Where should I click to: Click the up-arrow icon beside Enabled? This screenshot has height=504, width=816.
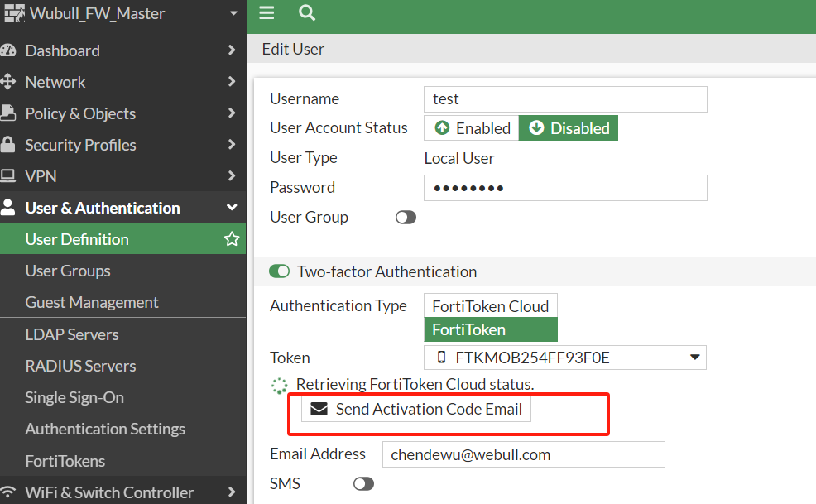point(442,128)
